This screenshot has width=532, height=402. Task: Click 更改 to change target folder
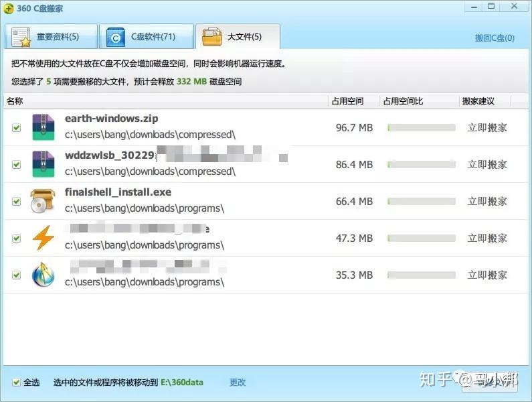tap(238, 383)
